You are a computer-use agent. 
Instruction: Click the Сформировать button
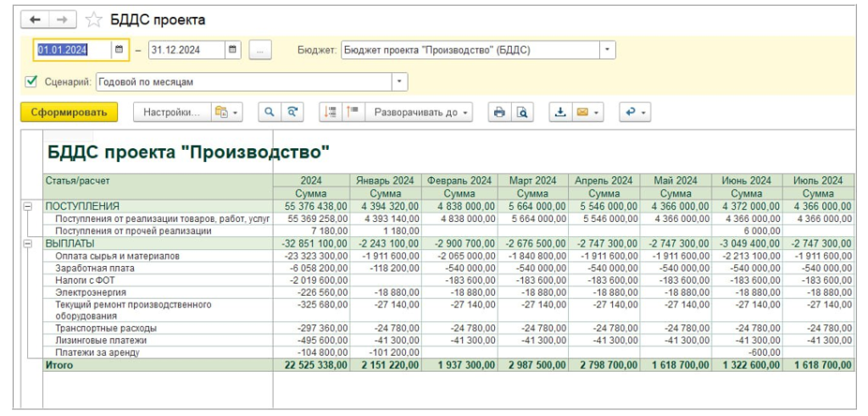[x=70, y=112]
